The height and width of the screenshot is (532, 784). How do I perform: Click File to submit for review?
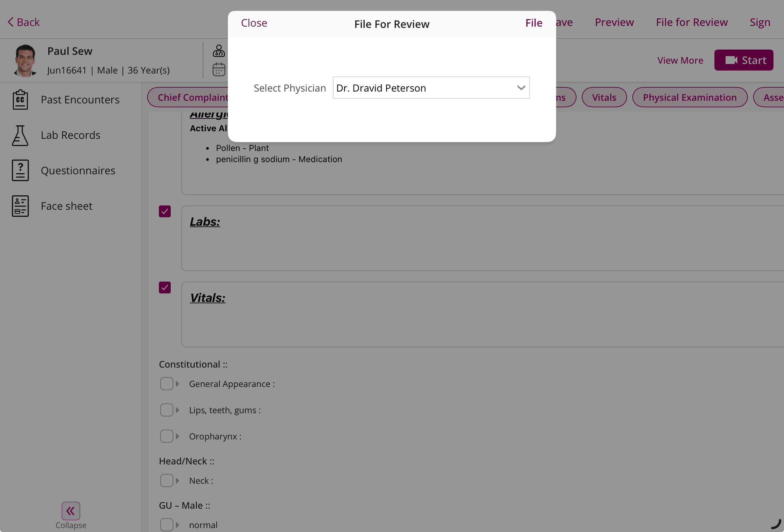point(534,23)
